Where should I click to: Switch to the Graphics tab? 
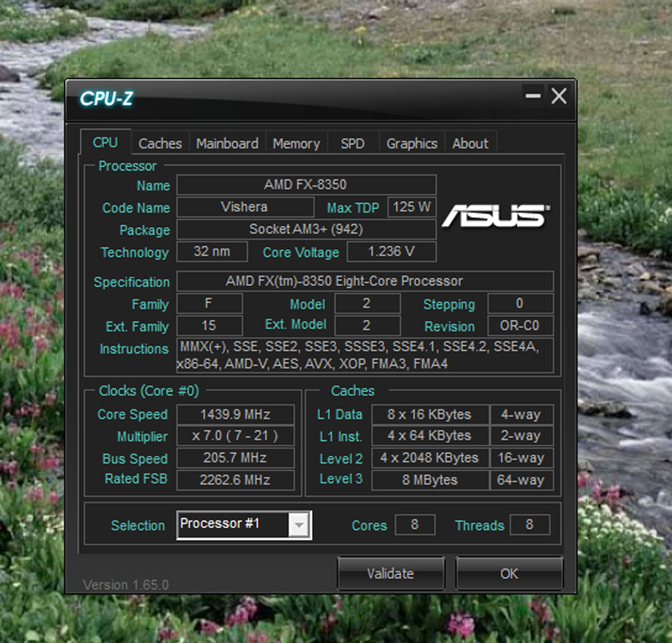[412, 144]
